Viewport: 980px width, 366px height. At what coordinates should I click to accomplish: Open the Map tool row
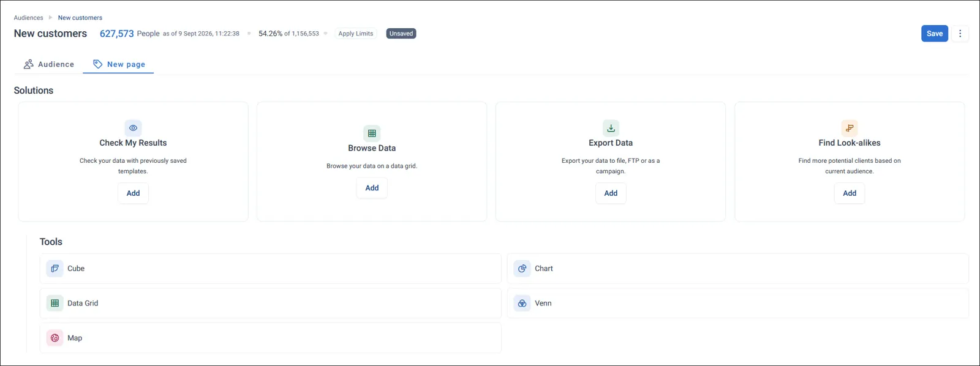pos(270,338)
